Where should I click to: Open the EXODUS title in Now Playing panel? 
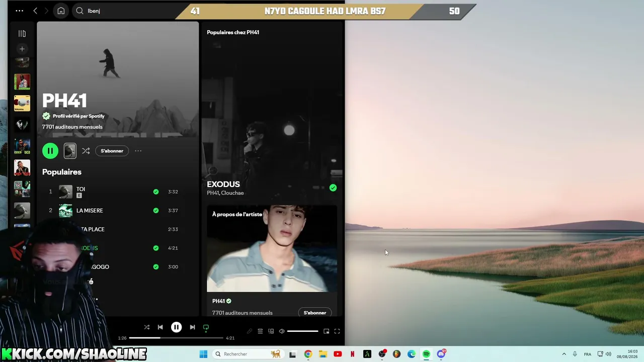(x=223, y=184)
